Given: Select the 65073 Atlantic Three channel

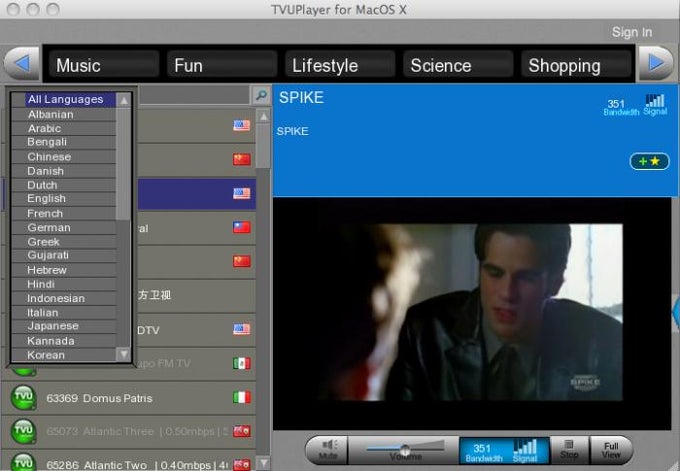Looking at the screenshot, I should (x=129, y=432).
